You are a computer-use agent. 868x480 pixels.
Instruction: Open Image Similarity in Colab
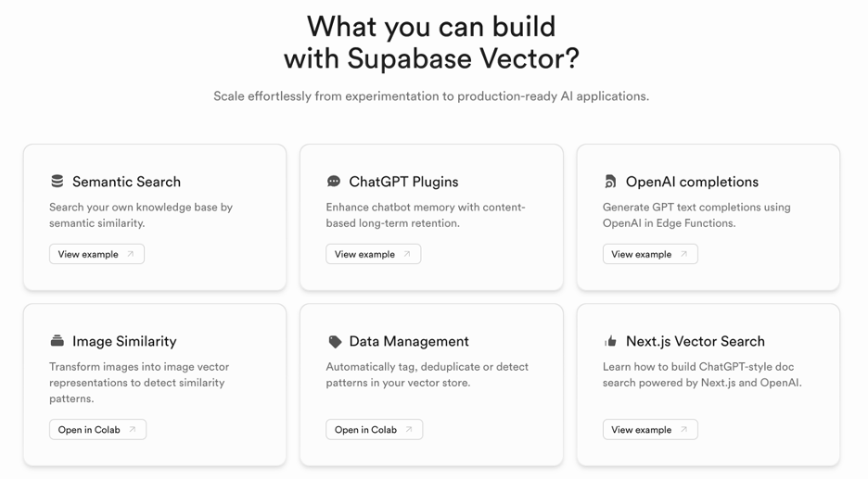point(90,429)
